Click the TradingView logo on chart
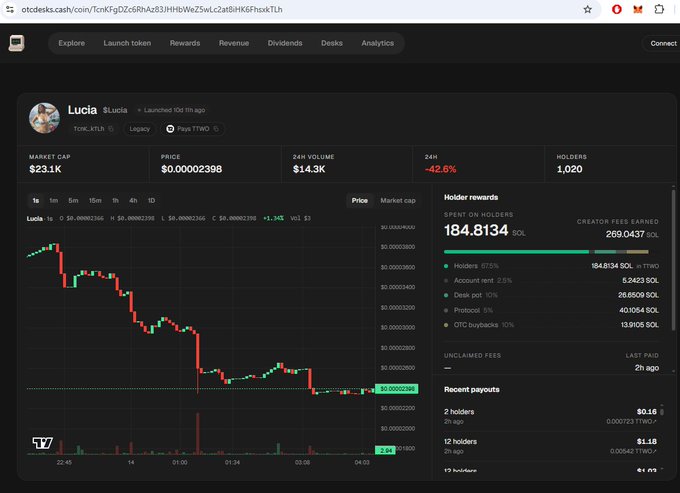 (x=42, y=443)
